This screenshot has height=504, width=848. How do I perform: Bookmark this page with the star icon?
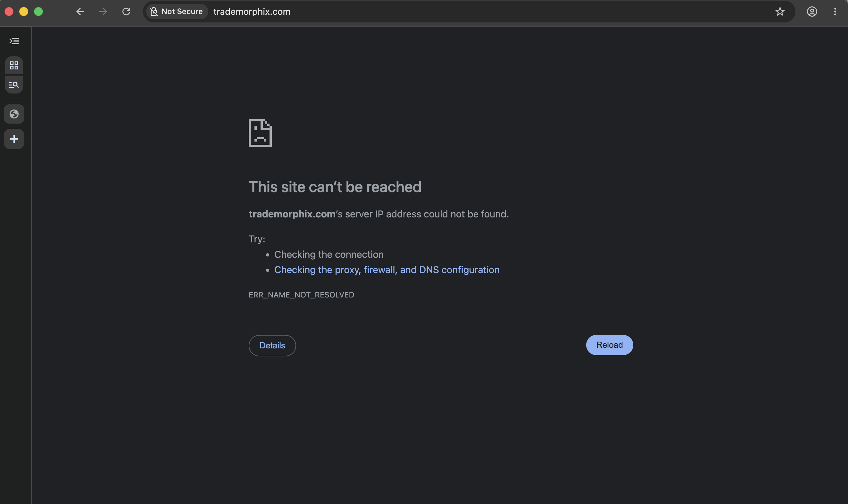pyautogui.click(x=780, y=12)
